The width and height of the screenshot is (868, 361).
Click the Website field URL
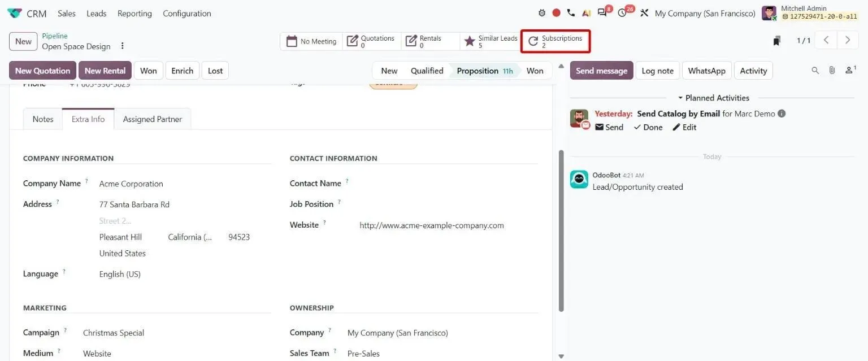pyautogui.click(x=432, y=225)
